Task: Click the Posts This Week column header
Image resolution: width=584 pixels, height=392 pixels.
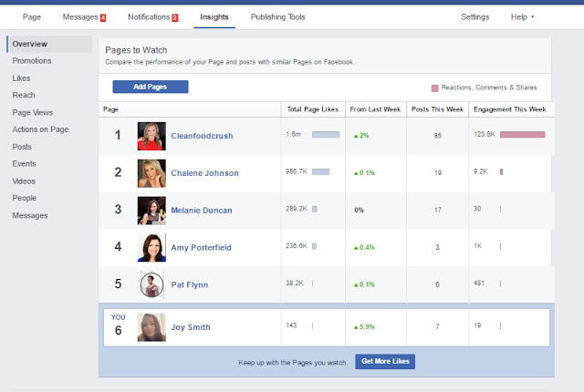Action: point(437,109)
